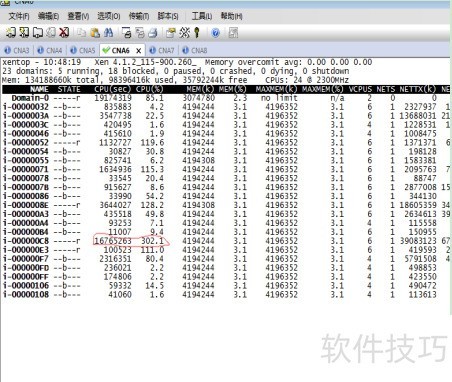This screenshot has width=452, height=382.
Task: Open Session Options properties icon
Action: pyautogui.click(x=170, y=33)
